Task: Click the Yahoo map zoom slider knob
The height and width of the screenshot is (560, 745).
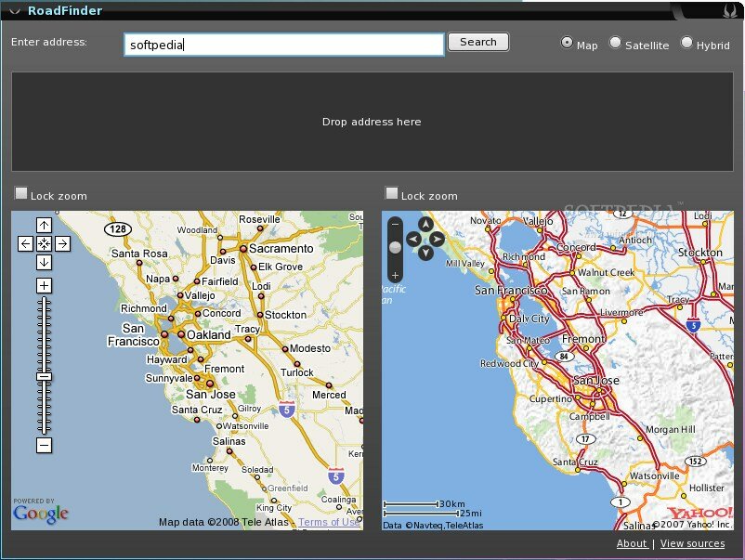Action: click(395, 247)
